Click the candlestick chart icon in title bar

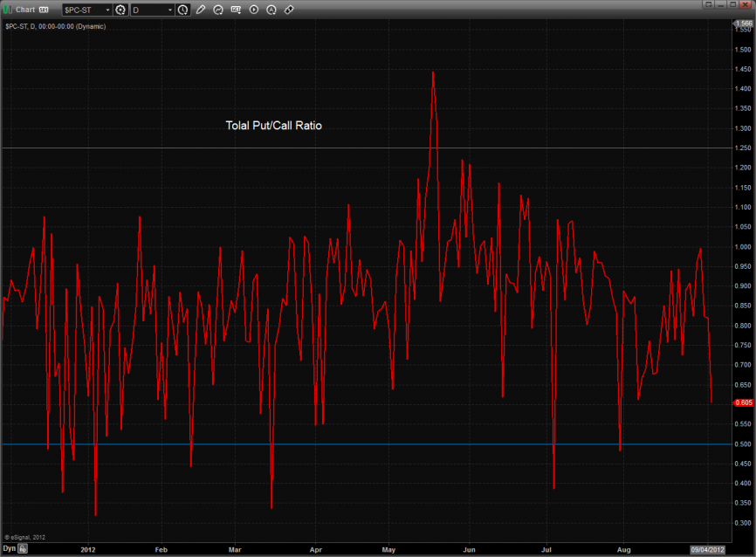point(8,10)
